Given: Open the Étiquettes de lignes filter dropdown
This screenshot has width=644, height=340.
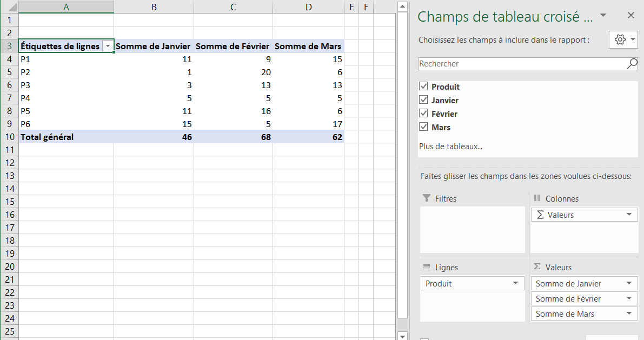Looking at the screenshot, I should pos(108,46).
